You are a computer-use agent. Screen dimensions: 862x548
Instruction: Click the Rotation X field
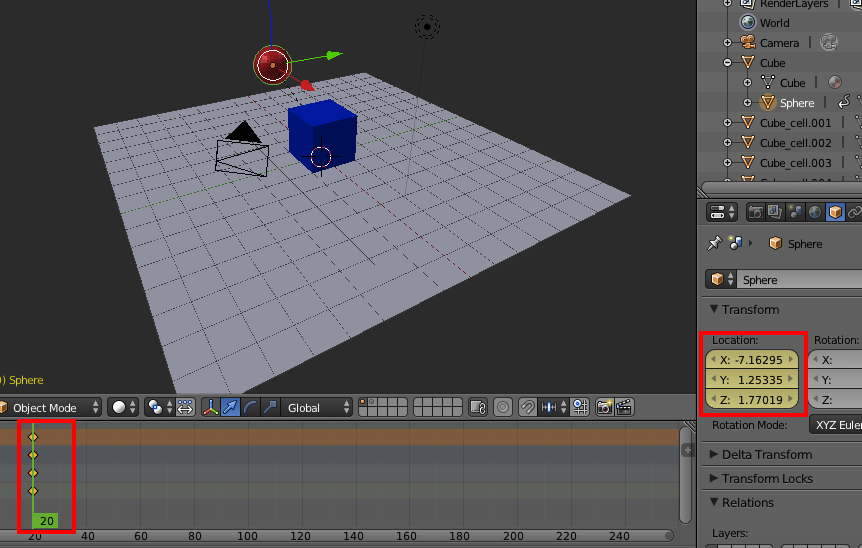click(x=836, y=359)
